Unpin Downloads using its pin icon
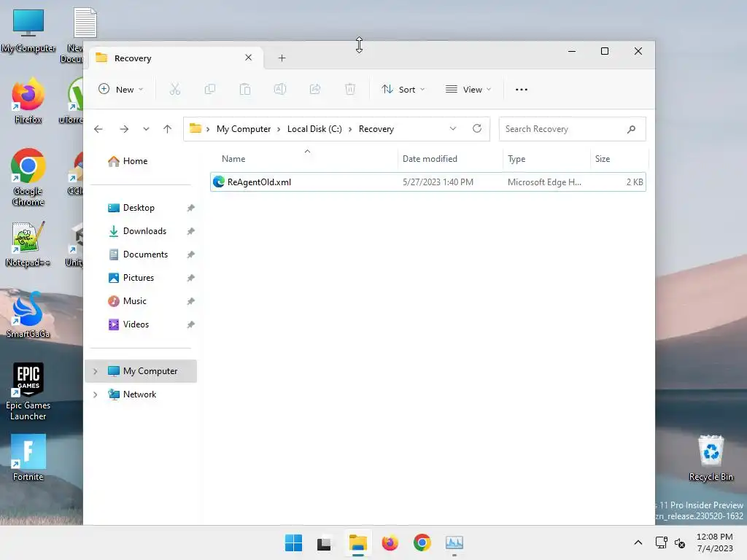Screen dimensions: 747x560 point(190,231)
